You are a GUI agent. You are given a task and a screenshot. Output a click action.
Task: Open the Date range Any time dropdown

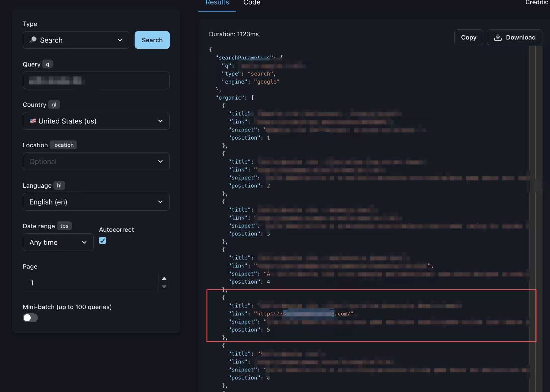(58, 242)
